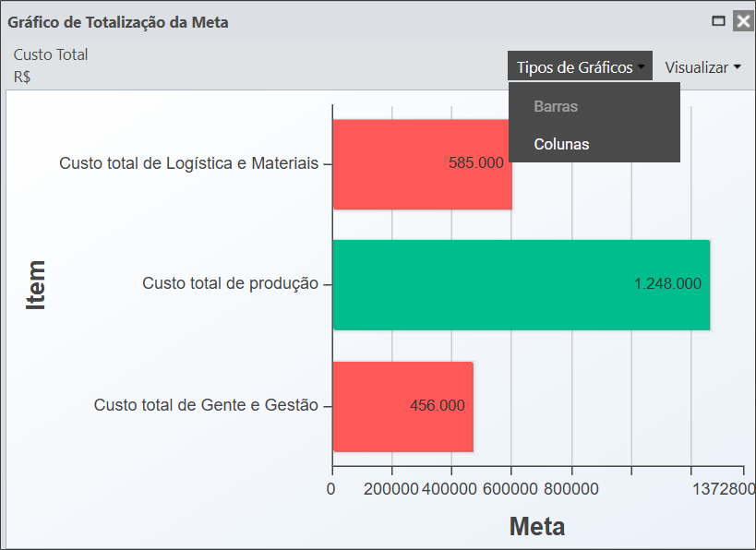
Task: Click the Custo total de Logística e Materiais axis label
Action: pyautogui.click(x=188, y=163)
